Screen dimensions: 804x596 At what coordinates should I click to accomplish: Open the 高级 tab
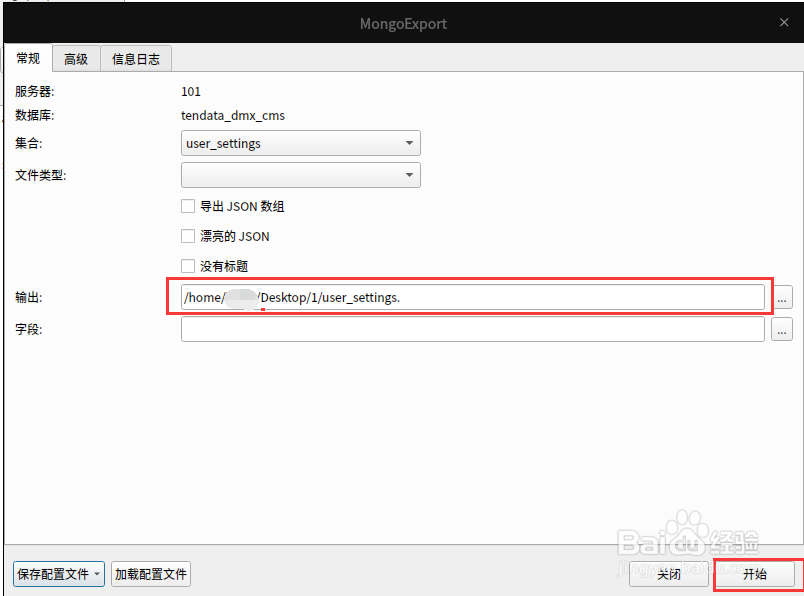(76, 58)
